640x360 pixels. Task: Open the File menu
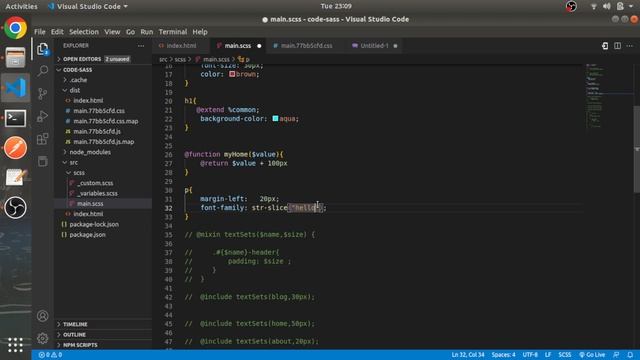click(x=40, y=32)
